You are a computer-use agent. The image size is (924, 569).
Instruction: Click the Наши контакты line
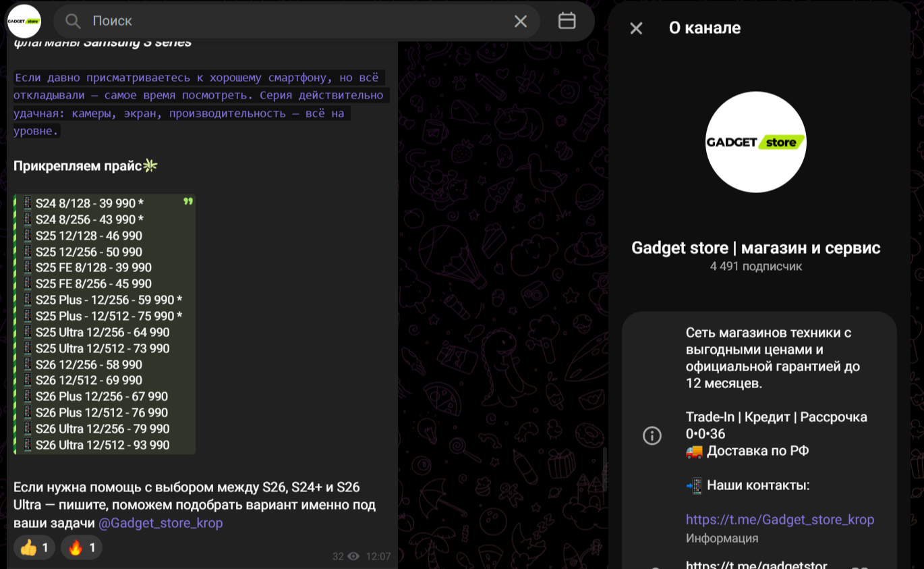click(x=748, y=485)
